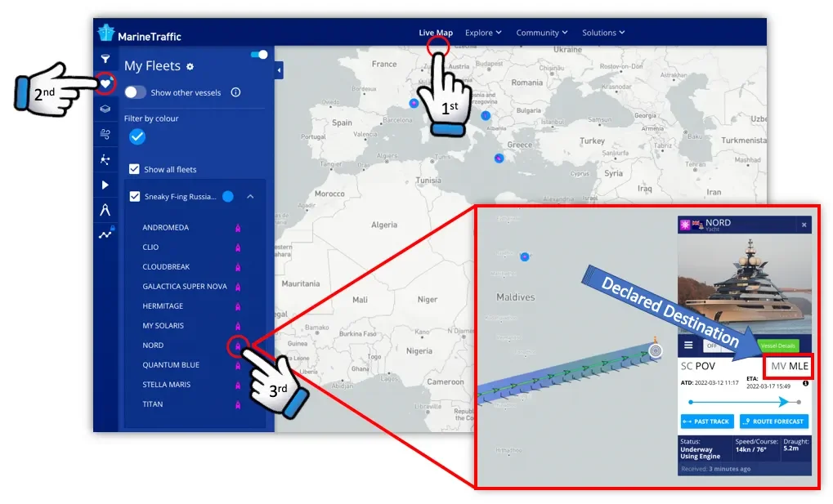The width and height of the screenshot is (833, 504).
Task: Click vessel marker south of Greece
Action: click(499, 158)
